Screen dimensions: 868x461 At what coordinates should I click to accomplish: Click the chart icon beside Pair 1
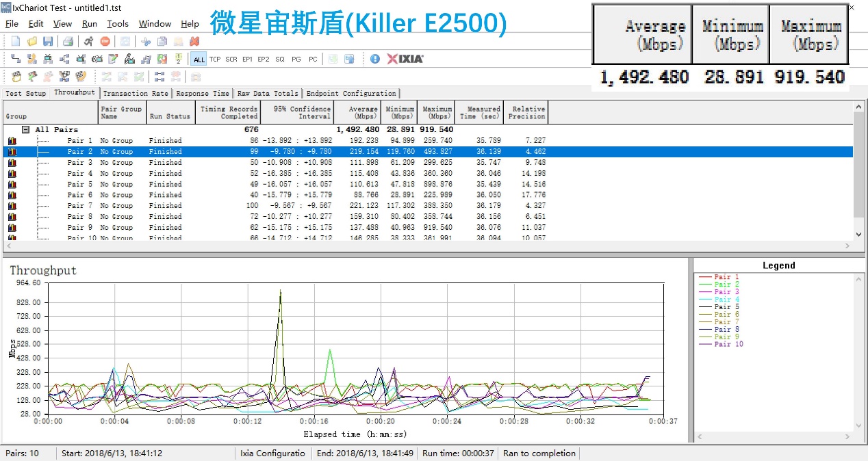click(12, 141)
